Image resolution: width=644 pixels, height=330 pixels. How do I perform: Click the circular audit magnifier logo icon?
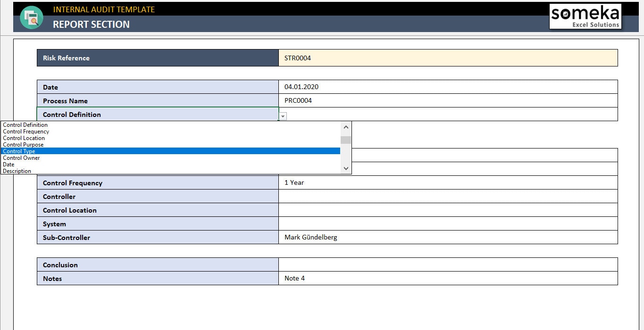[31, 17]
